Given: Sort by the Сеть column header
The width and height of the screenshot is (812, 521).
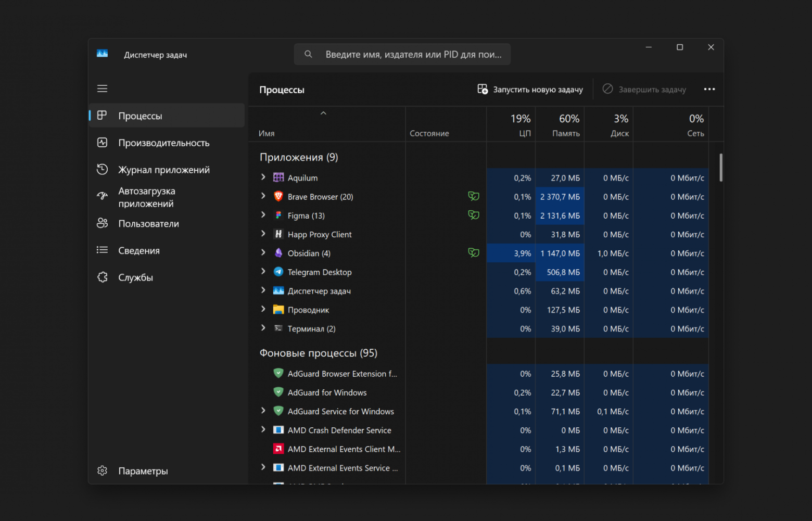Looking at the screenshot, I should point(671,124).
